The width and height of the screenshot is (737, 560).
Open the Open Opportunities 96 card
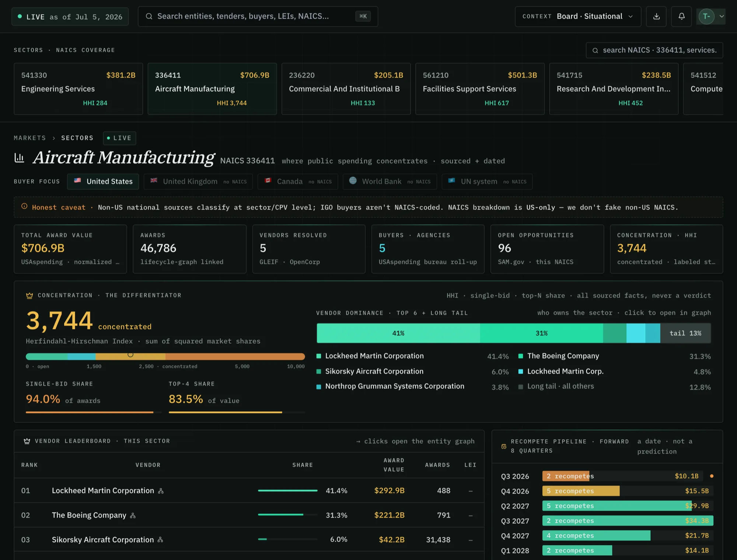click(547, 249)
